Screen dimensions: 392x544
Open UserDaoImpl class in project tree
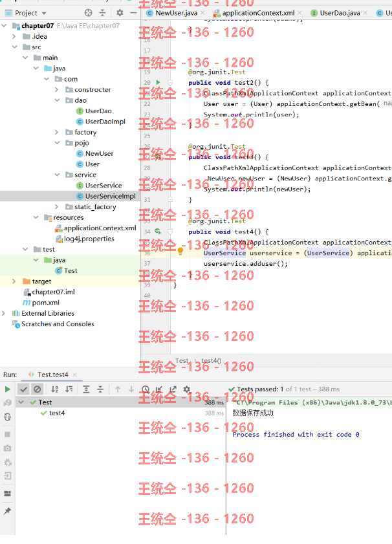click(105, 122)
